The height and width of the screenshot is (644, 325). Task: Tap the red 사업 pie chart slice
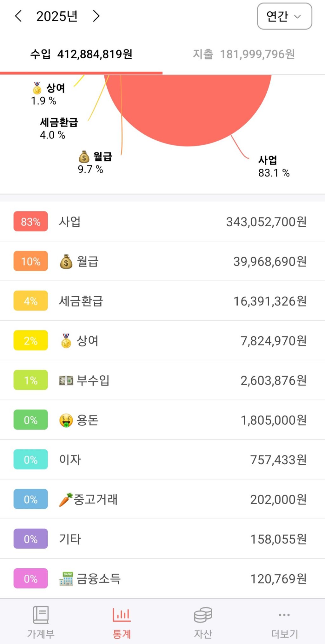coord(188,108)
